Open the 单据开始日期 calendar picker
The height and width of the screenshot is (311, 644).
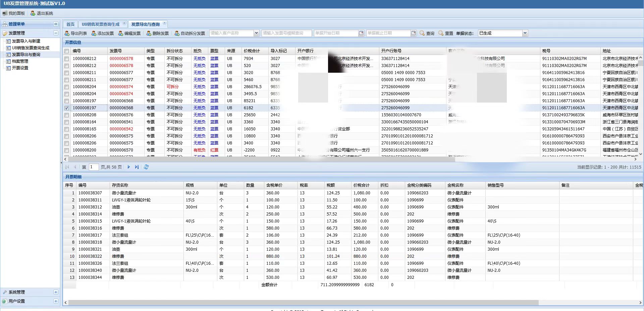point(361,33)
